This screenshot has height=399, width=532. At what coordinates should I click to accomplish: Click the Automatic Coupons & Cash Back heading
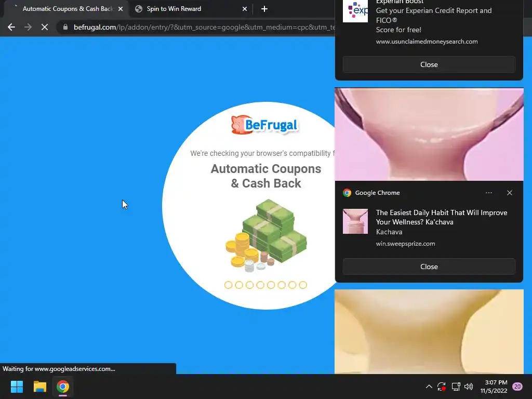coord(266,176)
